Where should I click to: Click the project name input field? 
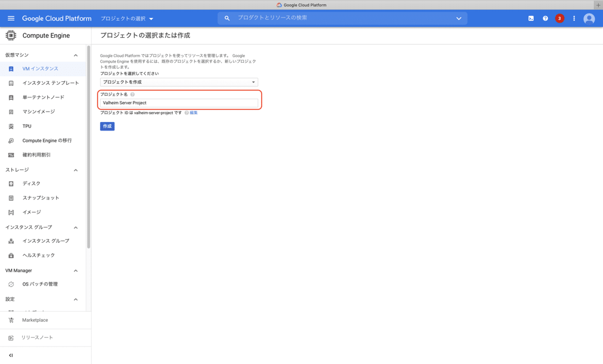179,103
